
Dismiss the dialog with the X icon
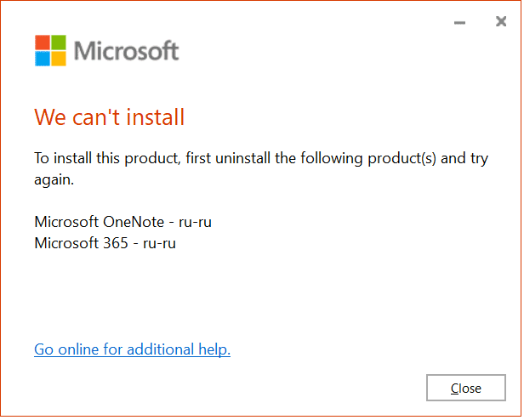click(x=501, y=21)
